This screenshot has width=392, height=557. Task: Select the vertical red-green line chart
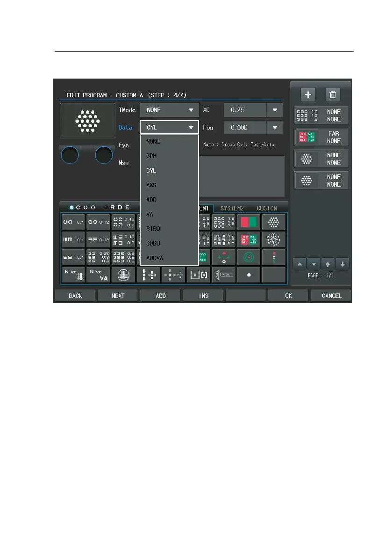(x=273, y=257)
